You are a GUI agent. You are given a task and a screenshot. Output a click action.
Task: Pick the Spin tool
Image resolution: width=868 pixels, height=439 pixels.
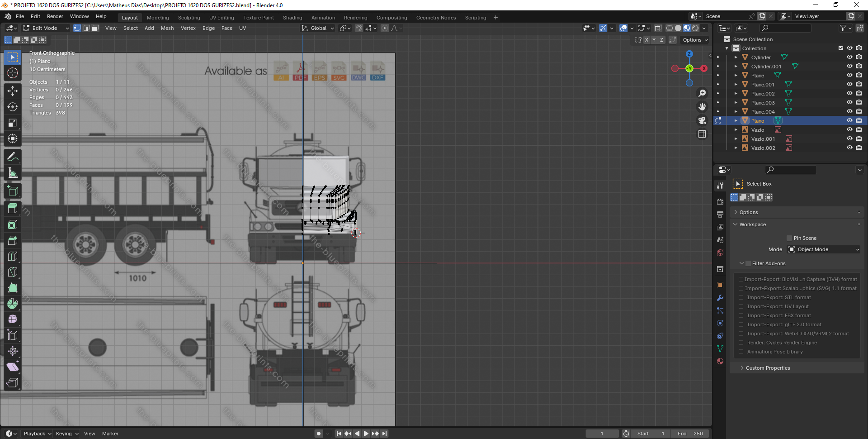tap(13, 304)
